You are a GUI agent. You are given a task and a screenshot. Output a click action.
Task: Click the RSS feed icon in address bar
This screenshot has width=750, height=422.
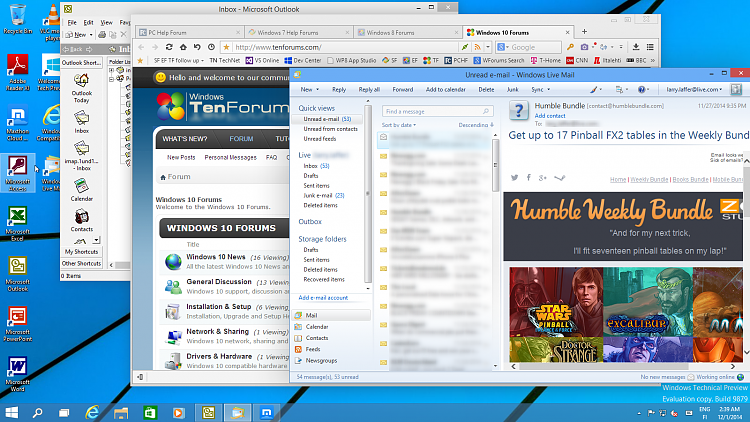(x=477, y=47)
